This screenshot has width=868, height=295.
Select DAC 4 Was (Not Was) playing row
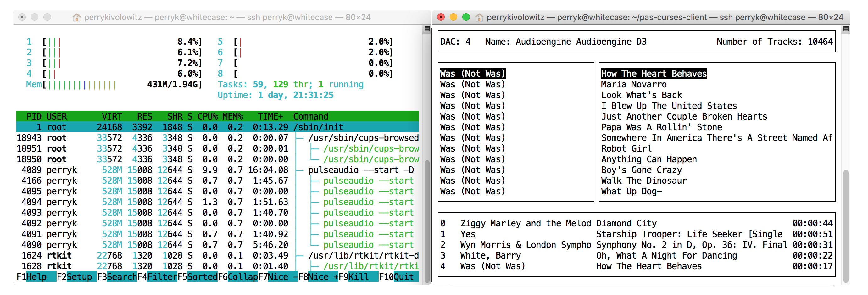click(x=637, y=266)
